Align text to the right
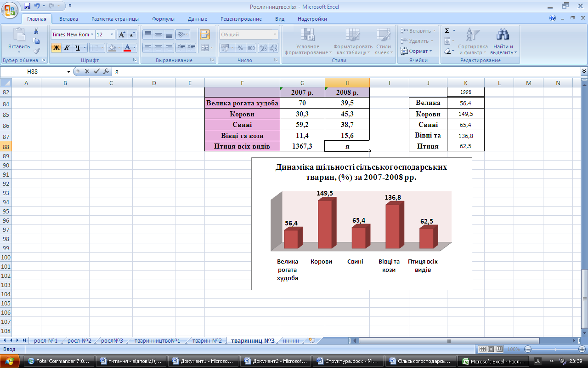This screenshot has height=368, width=588. pos(169,48)
